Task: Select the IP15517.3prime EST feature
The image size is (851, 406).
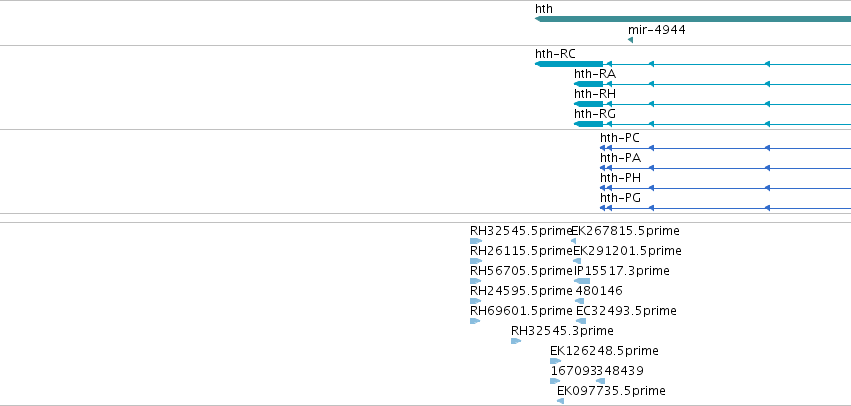Action: pyautogui.click(x=582, y=281)
